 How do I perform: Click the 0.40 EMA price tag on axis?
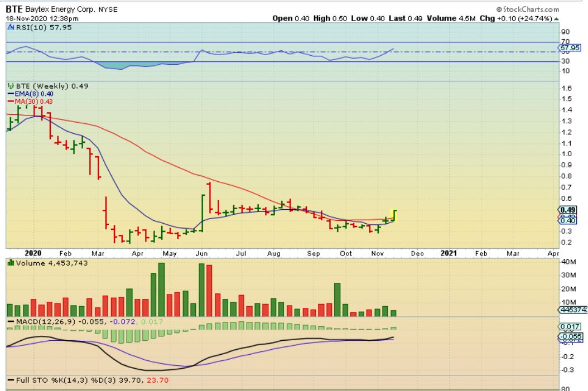[568, 220]
